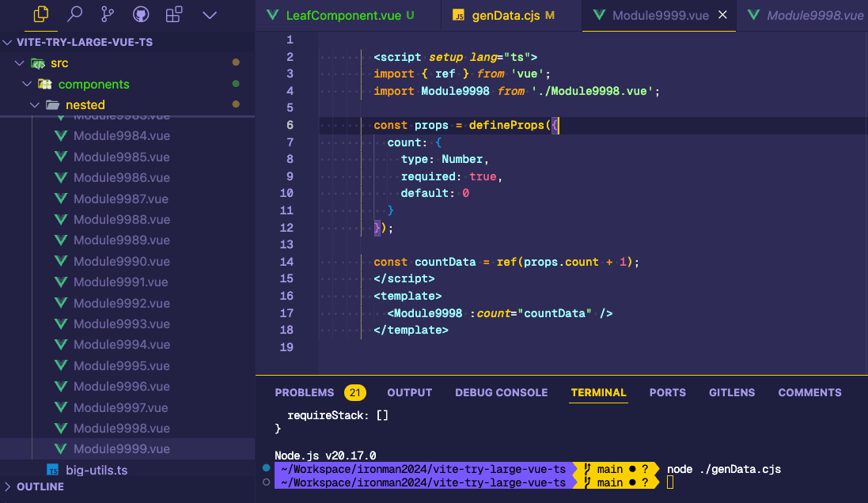Open the Explorer view icon
This screenshot has height=503, width=868.
pos(42,14)
